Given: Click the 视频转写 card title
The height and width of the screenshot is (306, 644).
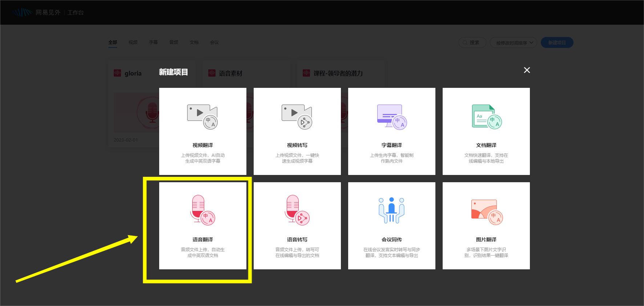Looking at the screenshot, I should (x=297, y=145).
